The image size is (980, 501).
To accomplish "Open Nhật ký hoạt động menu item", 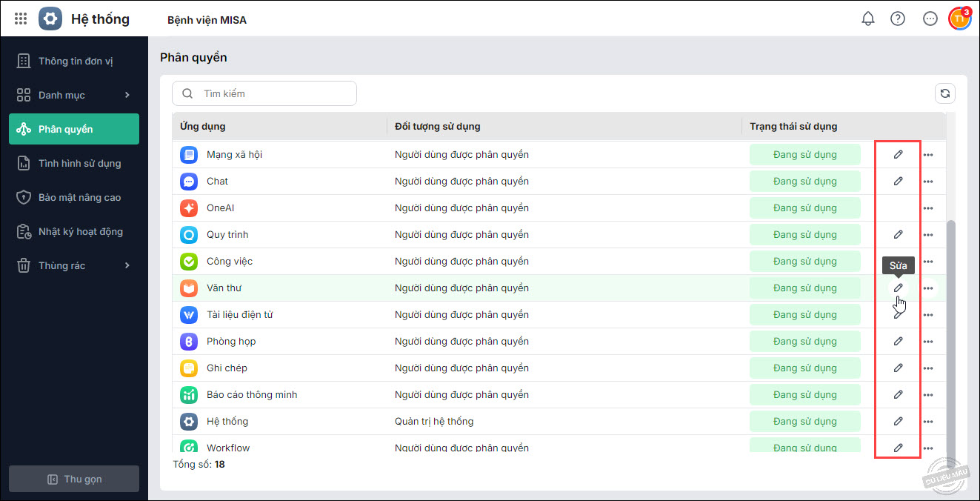I will [80, 231].
